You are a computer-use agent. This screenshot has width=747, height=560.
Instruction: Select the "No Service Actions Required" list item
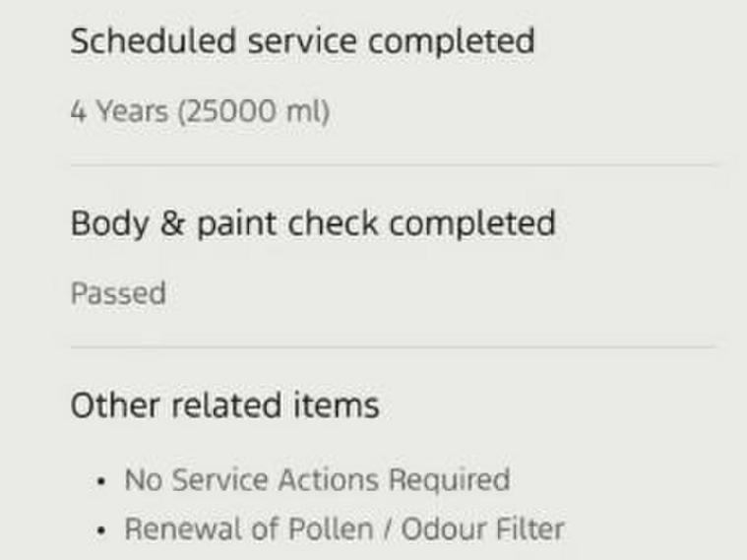click(x=316, y=480)
